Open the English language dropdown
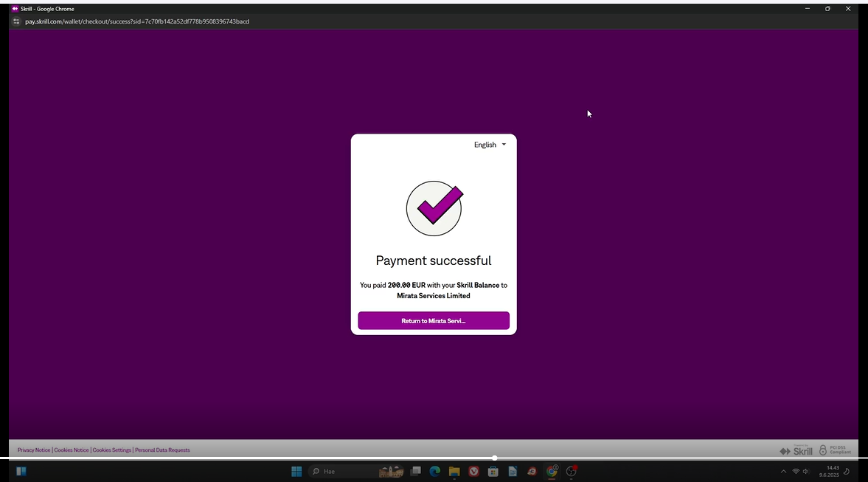This screenshot has width=868, height=482. 490,145
